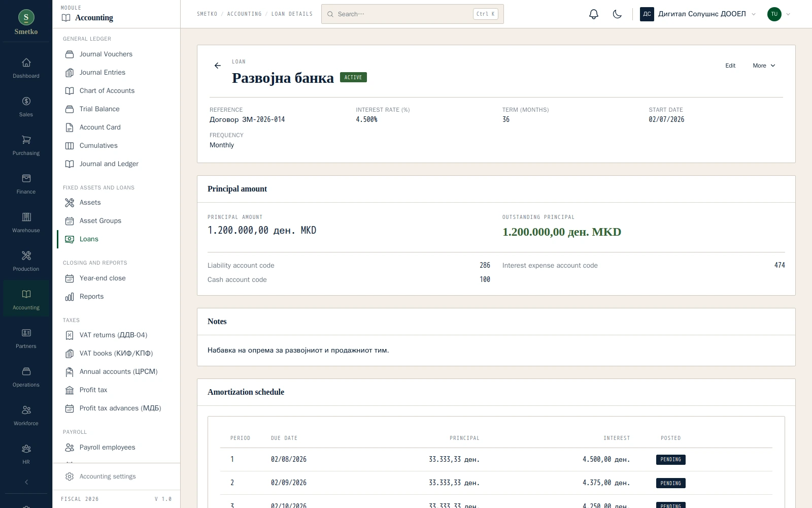Open the Finance module
This screenshot has width=812, height=508.
[26, 184]
